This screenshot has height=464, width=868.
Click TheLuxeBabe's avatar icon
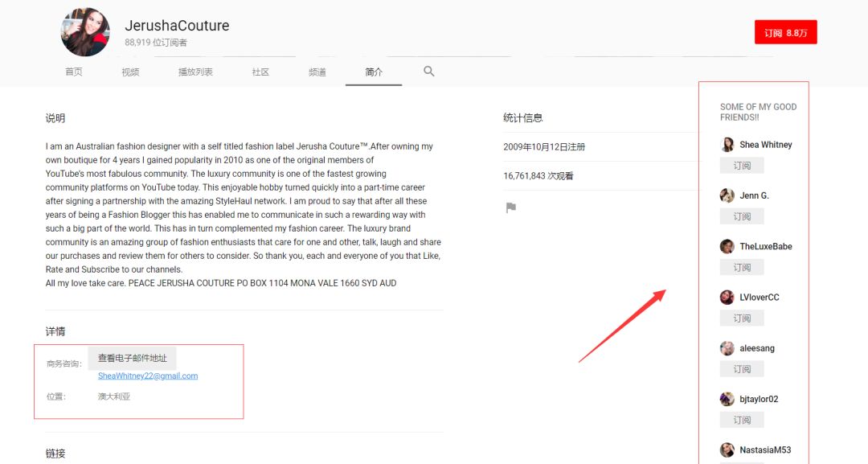click(x=727, y=247)
